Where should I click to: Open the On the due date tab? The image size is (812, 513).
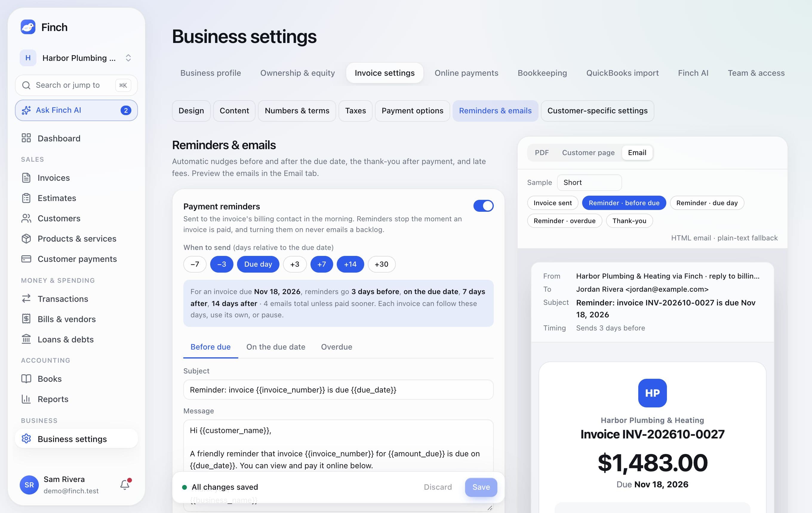click(x=276, y=347)
